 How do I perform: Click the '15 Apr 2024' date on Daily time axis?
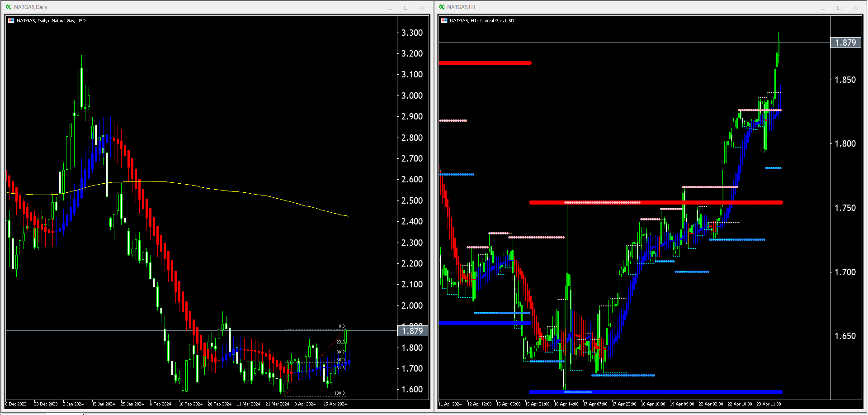point(335,404)
